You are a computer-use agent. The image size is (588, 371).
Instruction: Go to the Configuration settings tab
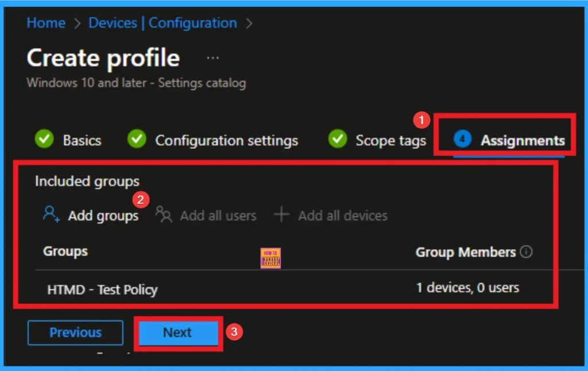[226, 140]
